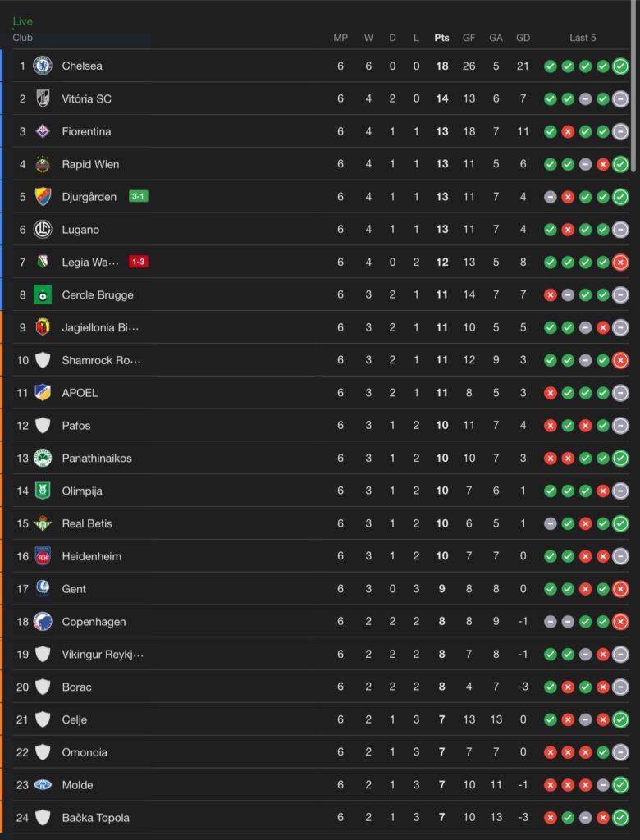Click the Cercle Brugge green crest

[43, 294]
